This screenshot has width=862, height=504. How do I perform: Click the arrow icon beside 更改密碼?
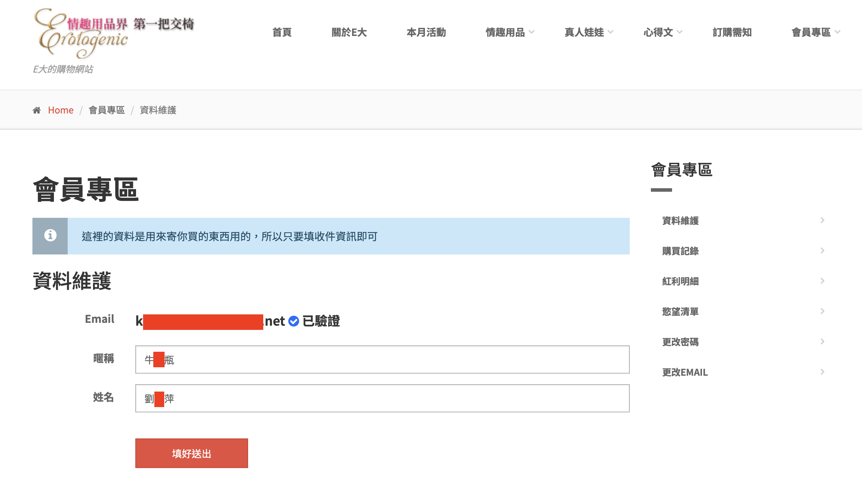coord(822,342)
